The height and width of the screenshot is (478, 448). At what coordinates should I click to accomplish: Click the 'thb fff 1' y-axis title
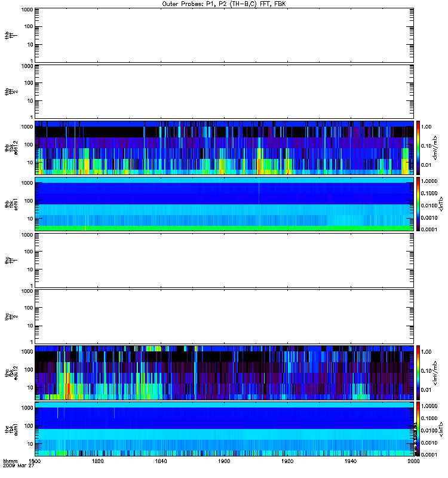pyautogui.click(x=11, y=35)
